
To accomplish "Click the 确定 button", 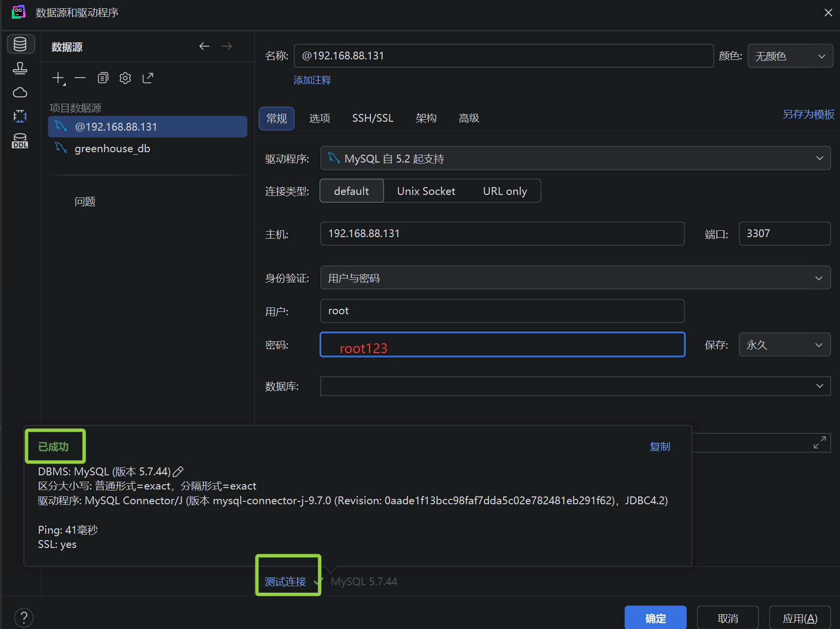I will [x=655, y=618].
